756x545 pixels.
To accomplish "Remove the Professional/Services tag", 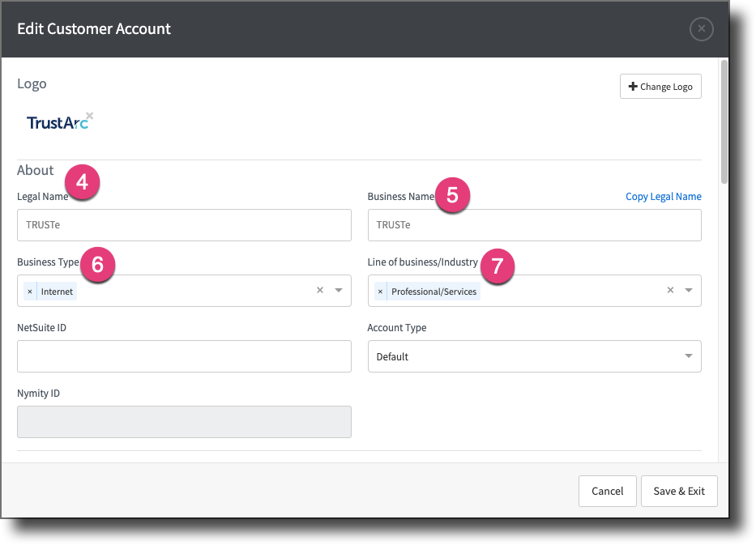I will [x=380, y=292].
